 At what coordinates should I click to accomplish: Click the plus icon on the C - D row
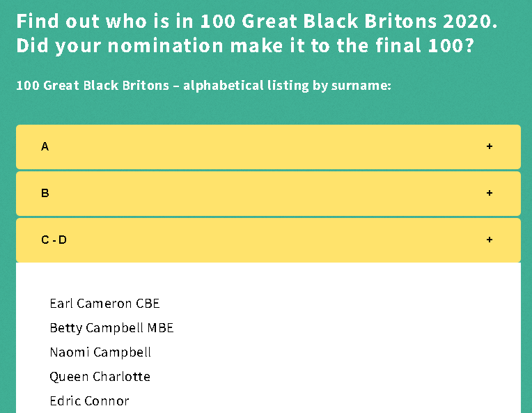pyautogui.click(x=490, y=240)
